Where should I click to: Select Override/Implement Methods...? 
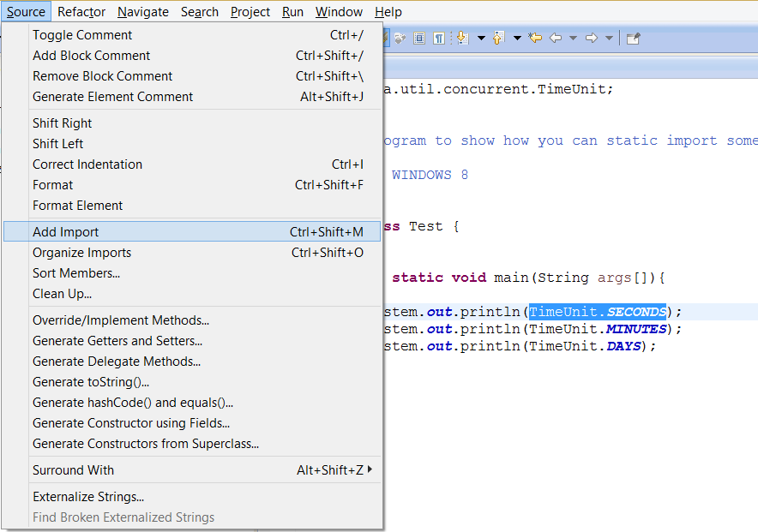(x=192, y=320)
